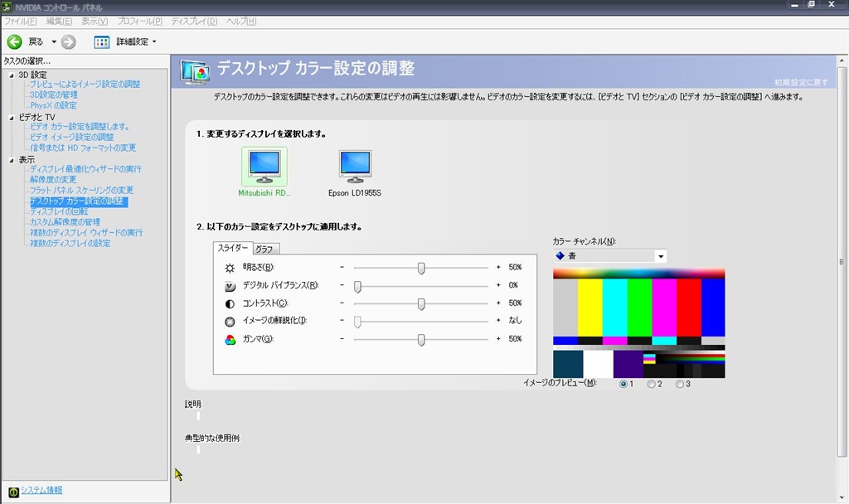
Task: Open 3D設定の管理 task
Action: [x=54, y=94]
